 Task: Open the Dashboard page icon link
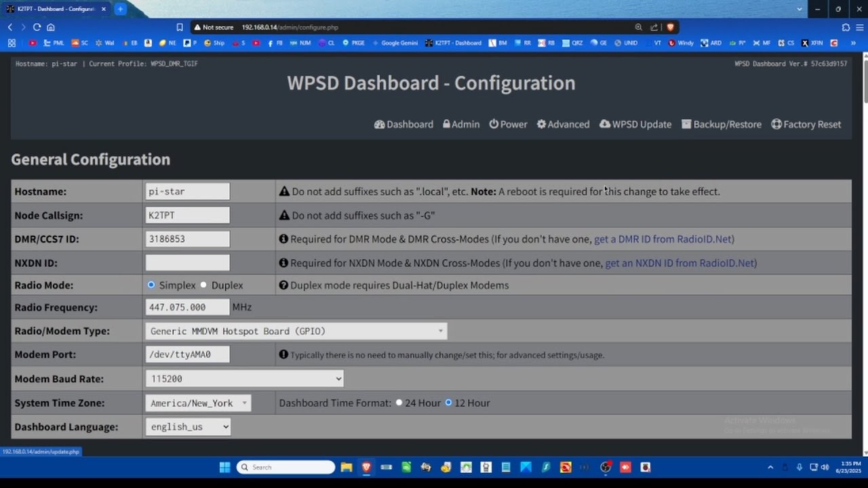point(403,124)
